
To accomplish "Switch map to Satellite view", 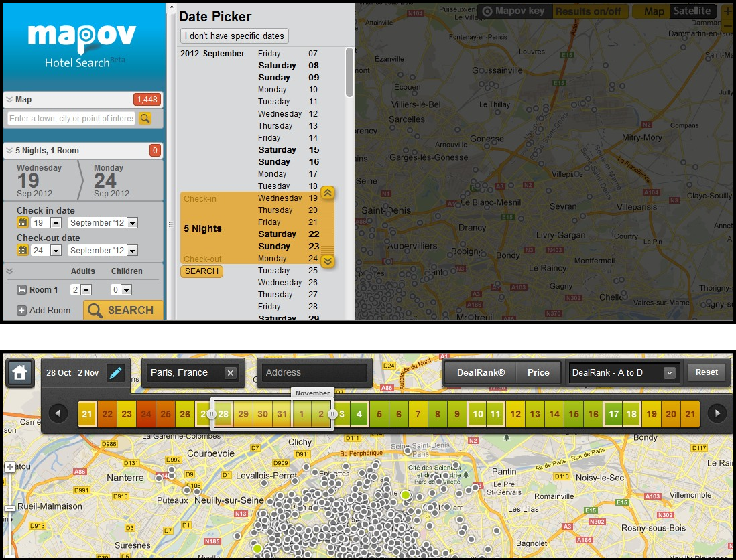I will (x=692, y=11).
